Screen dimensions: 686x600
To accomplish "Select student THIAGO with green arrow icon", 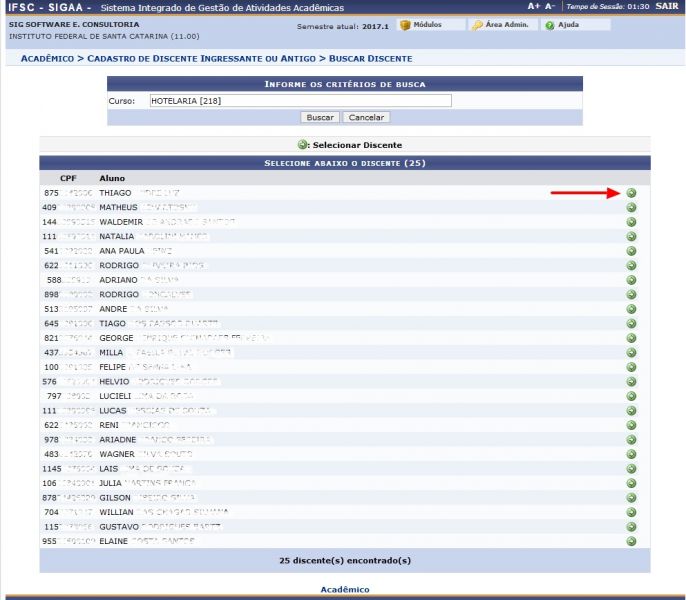I will click(x=631, y=193).
